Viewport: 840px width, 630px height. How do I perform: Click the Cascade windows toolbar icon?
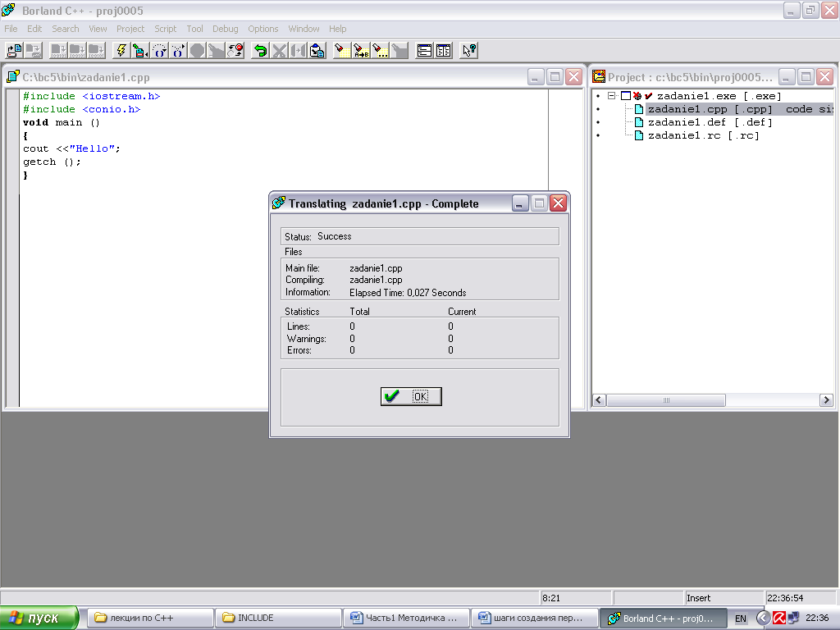click(424, 50)
